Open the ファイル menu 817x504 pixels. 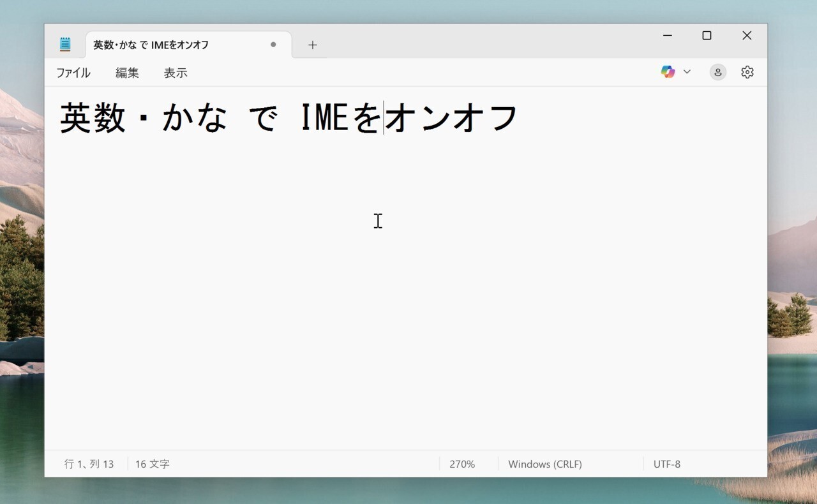(73, 73)
